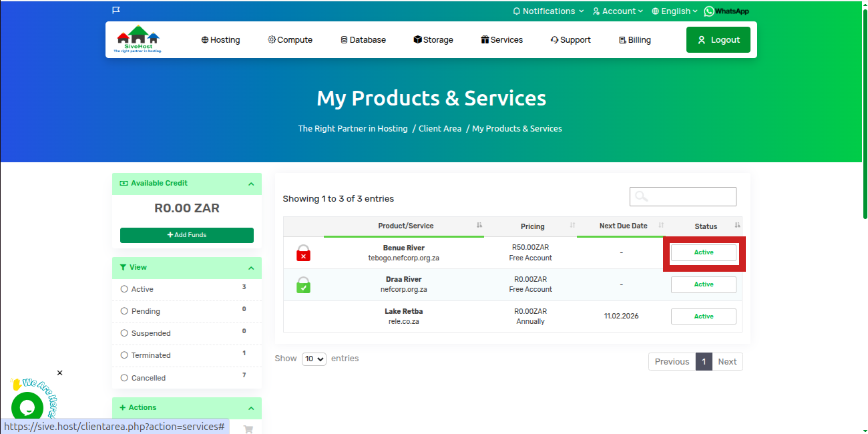868x434 pixels.
Task: Click the SiveHost logo
Action: pos(138,39)
